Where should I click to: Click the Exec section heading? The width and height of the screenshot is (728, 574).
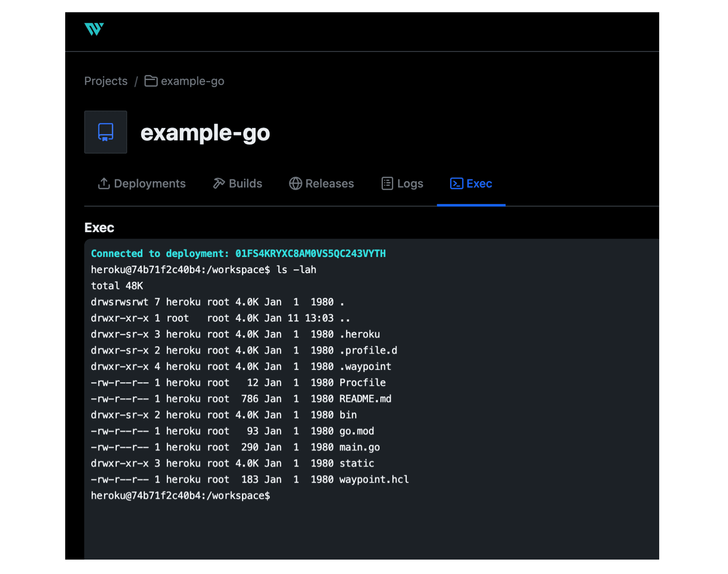point(99,227)
